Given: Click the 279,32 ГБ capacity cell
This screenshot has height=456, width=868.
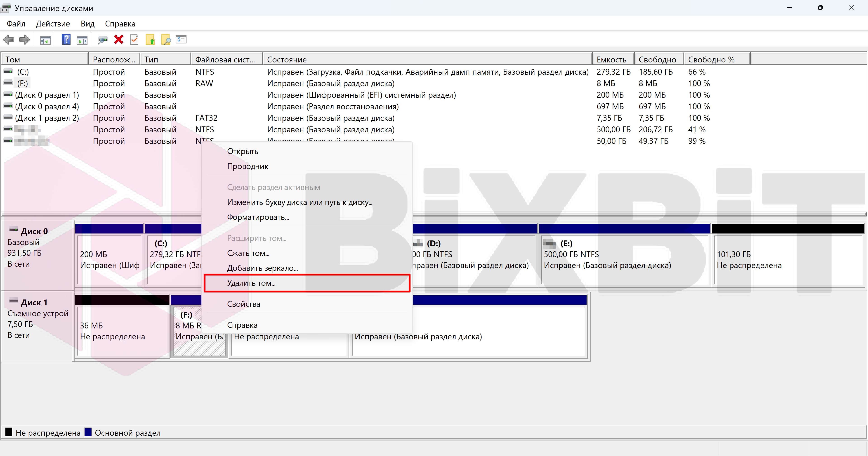Looking at the screenshot, I should 614,72.
